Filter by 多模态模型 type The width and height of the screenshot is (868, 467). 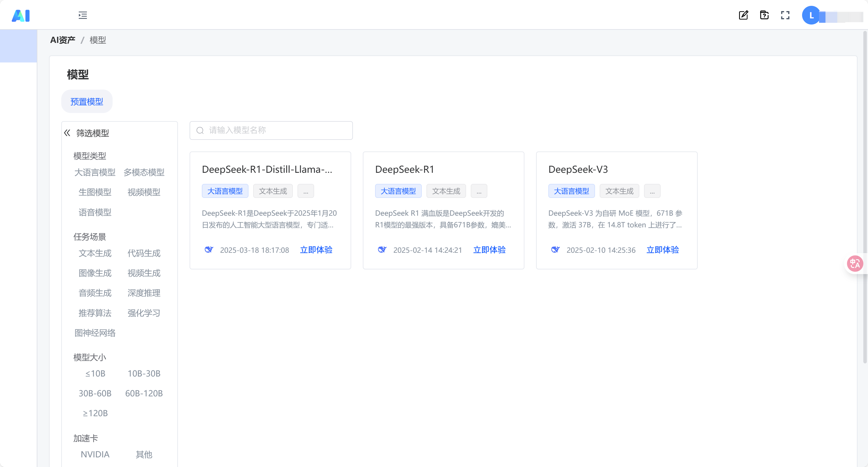144,172
